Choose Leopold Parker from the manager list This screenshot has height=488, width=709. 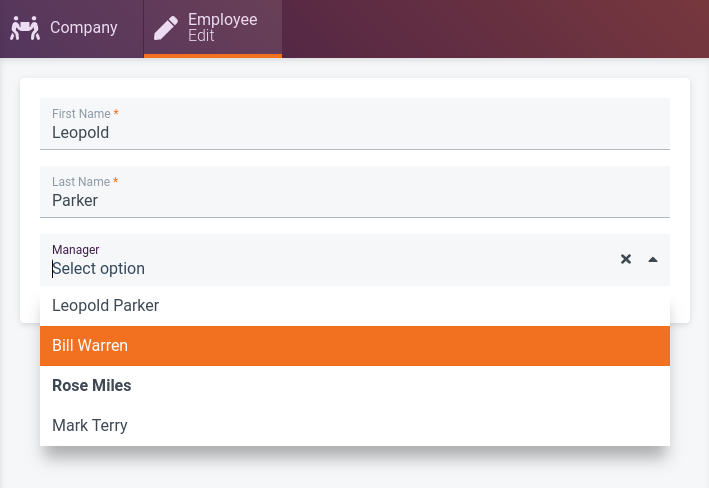click(x=105, y=306)
